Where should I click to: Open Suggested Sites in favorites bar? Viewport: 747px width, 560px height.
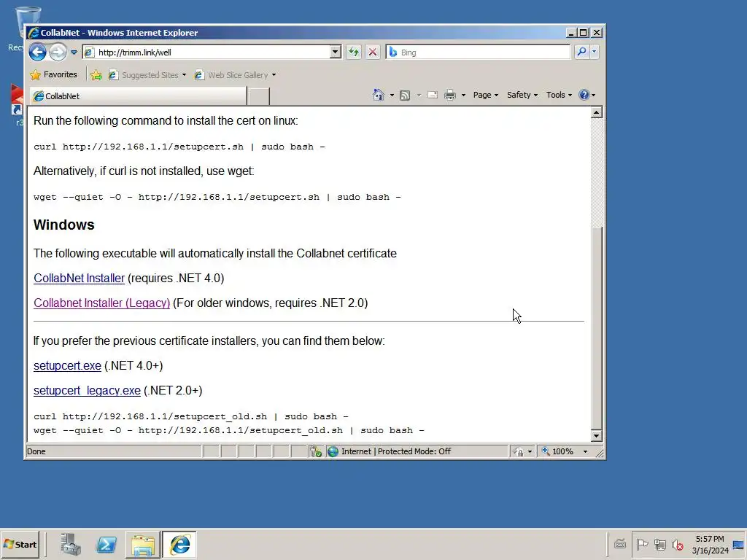click(147, 75)
